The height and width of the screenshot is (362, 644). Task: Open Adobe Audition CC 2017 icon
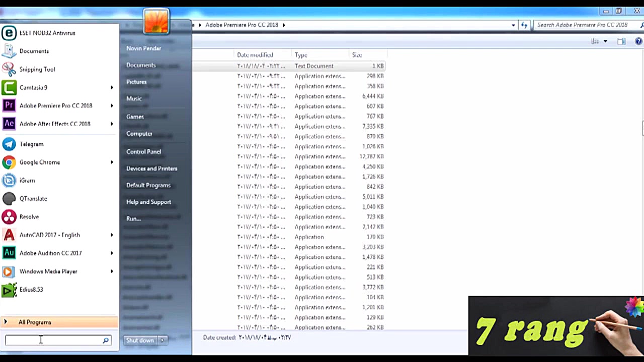pyautogui.click(x=9, y=253)
